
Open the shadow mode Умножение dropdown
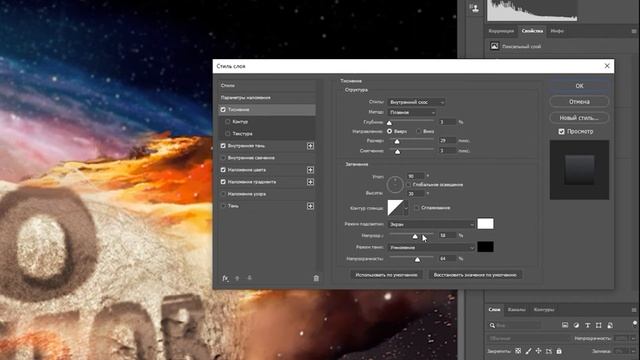click(431, 247)
